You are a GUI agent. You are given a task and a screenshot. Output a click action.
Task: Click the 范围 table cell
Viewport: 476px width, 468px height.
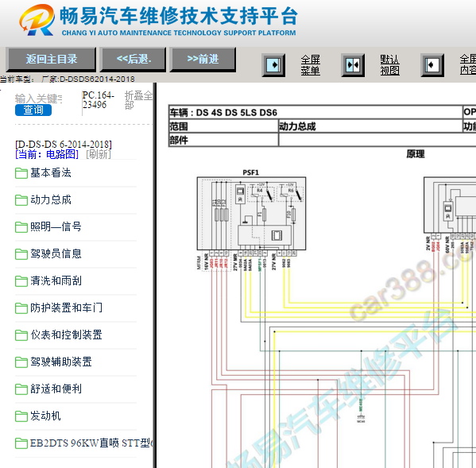pos(223,126)
